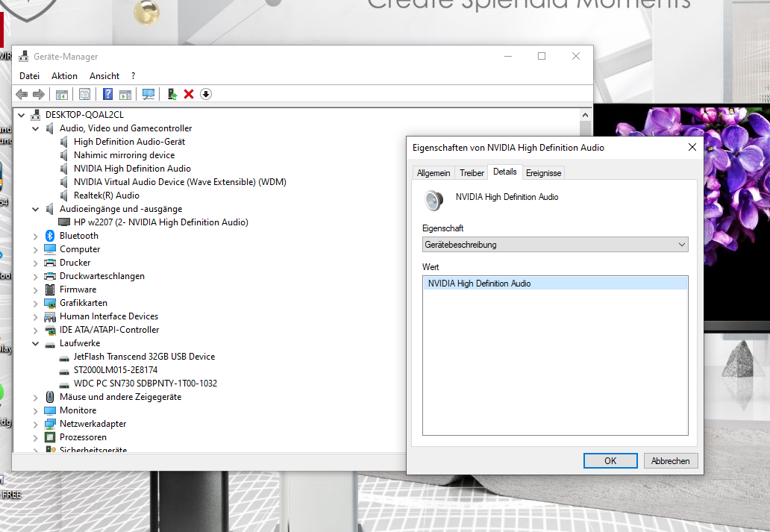Select ST2000LM015-2E8174 drive
The height and width of the screenshot is (532, 770).
pyautogui.click(x=116, y=370)
